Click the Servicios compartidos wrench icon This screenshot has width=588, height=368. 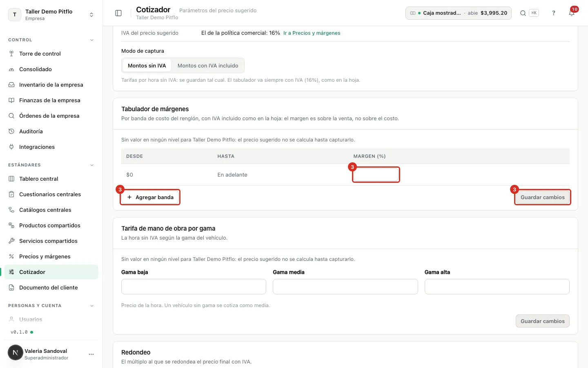11,241
